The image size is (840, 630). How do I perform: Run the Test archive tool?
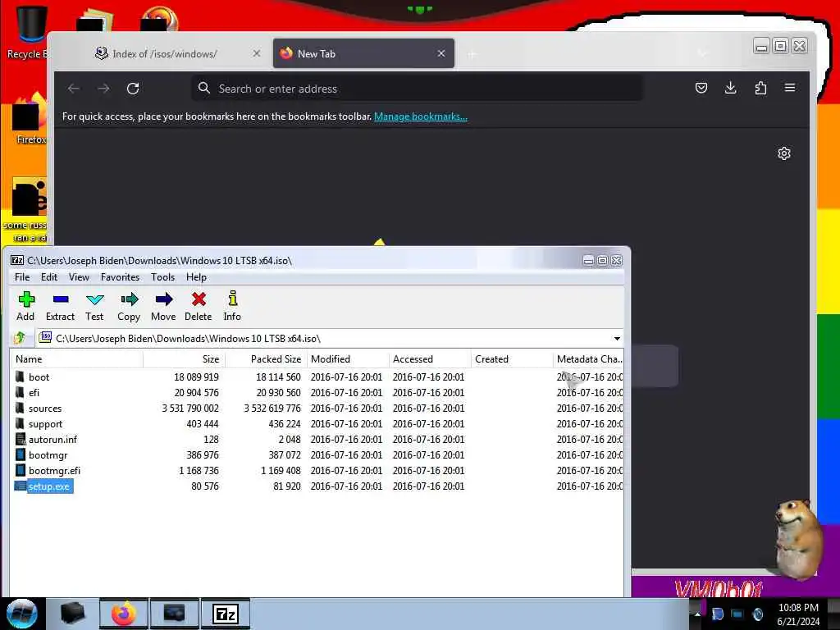pos(94,306)
